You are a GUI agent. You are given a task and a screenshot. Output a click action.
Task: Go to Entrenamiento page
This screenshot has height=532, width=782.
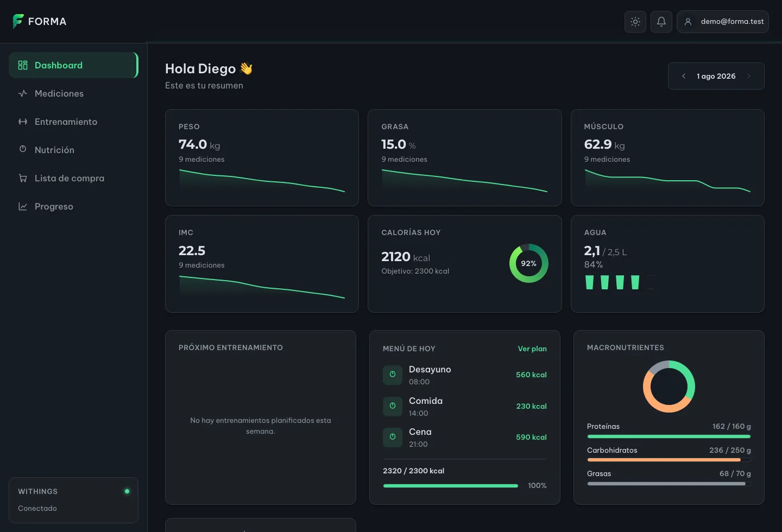pos(73,122)
